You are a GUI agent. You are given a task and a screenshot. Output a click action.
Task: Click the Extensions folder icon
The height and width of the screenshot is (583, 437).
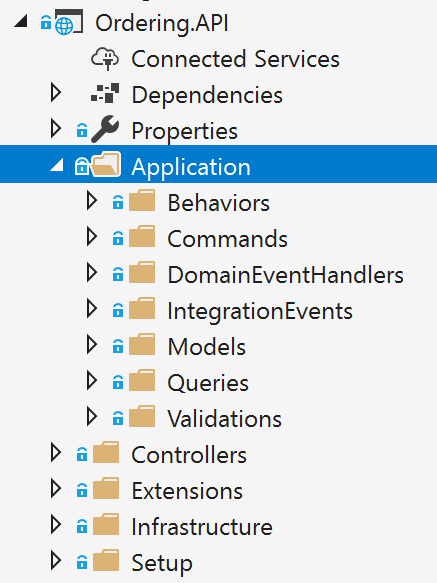click(x=106, y=488)
